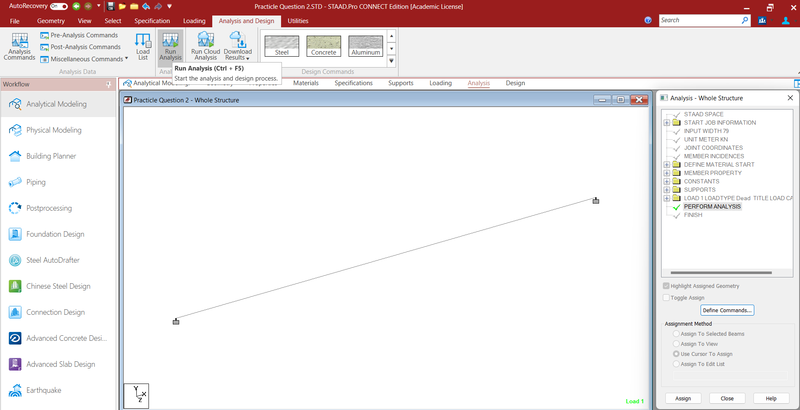Screen dimensions: 800x410
Task: Open Earthquake workflow
Action: click(x=58, y=390)
